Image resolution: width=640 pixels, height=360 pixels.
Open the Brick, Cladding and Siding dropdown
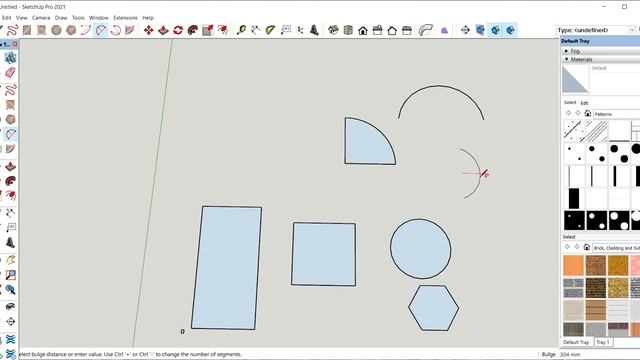[x=616, y=248]
